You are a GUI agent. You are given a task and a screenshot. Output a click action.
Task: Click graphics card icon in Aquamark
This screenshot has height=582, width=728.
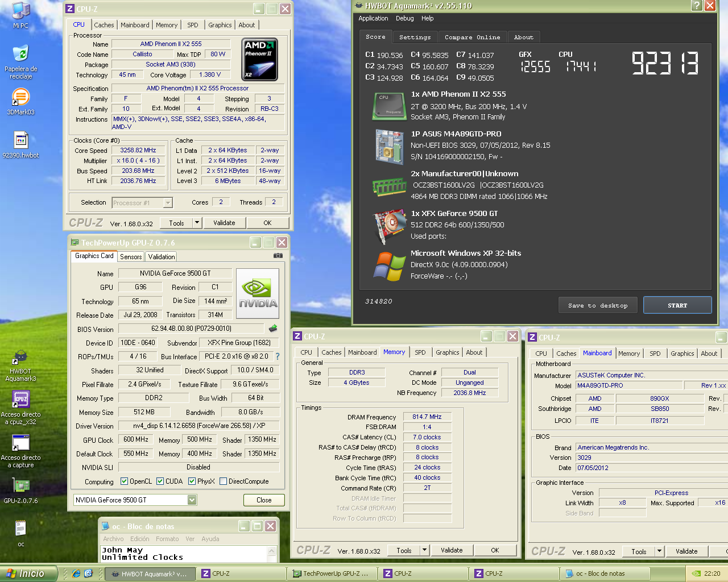(x=389, y=226)
